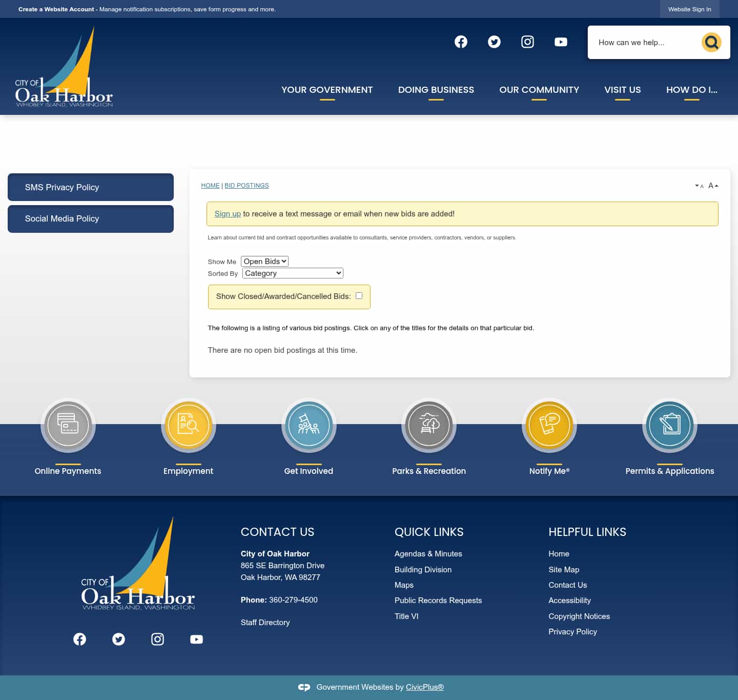Click the Notify Me circle icon
Screen dimensions: 738x700
(x=549, y=425)
